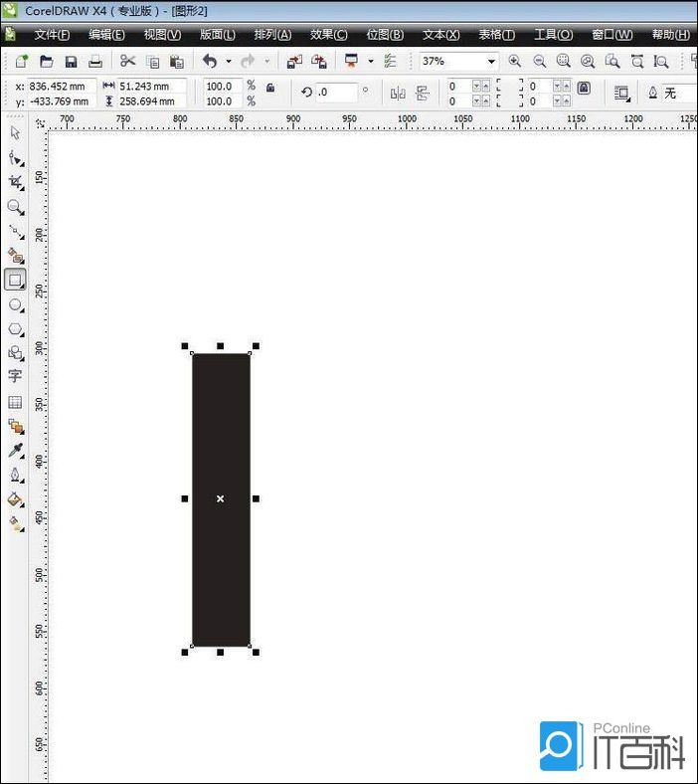This screenshot has width=698, height=784.
Task: Open the 视图(V) menu
Action: click(162, 35)
